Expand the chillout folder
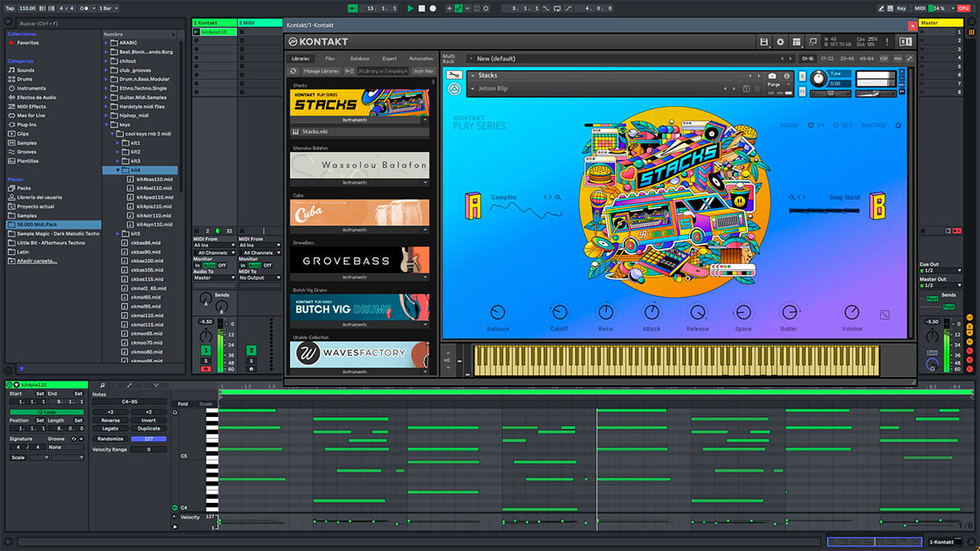 (107, 60)
